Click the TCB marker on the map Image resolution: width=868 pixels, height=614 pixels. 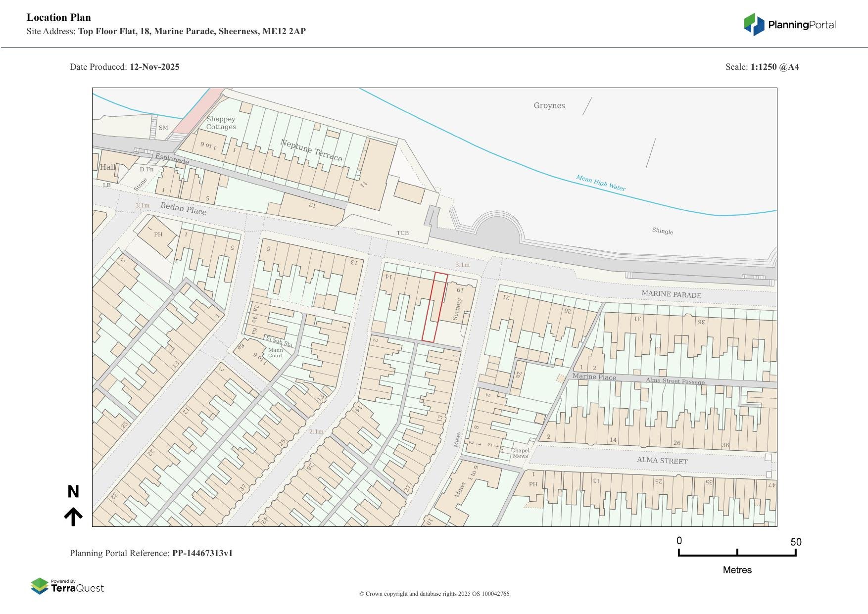pos(402,233)
